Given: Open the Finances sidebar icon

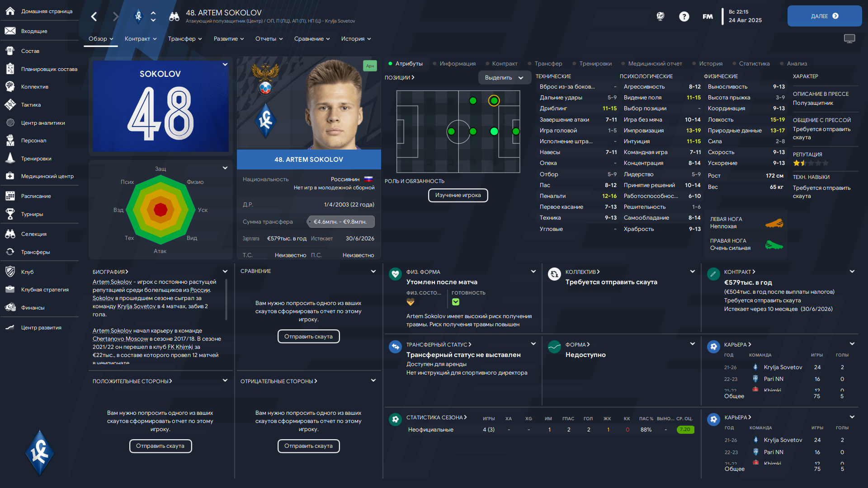Looking at the screenshot, I should [x=10, y=308].
